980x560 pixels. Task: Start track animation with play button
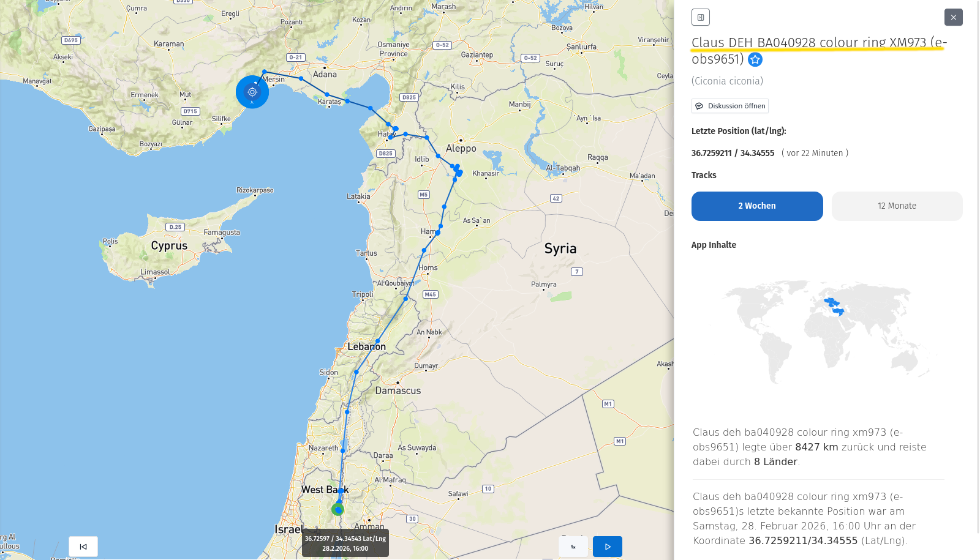(x=607, y=547)
